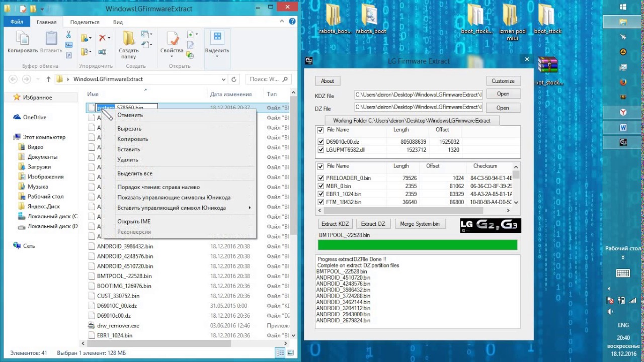Click the Refresh icon beside the address bar

click(x=234, y=79)
